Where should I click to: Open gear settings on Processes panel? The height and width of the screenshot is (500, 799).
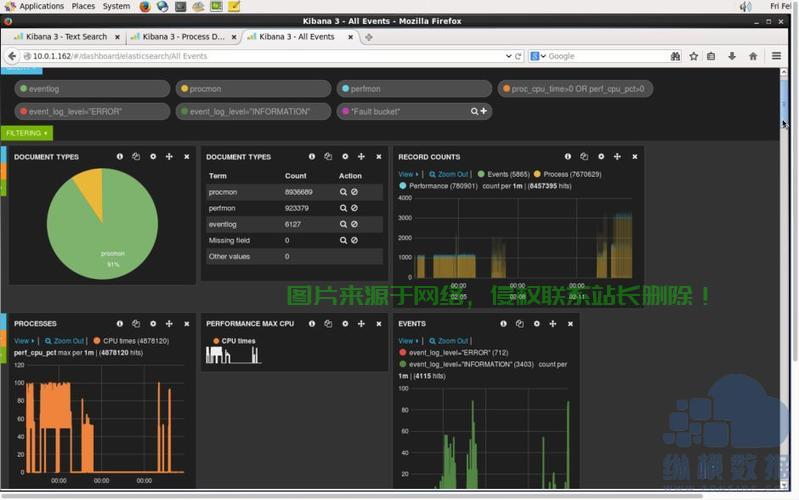(x=153, y=324)
